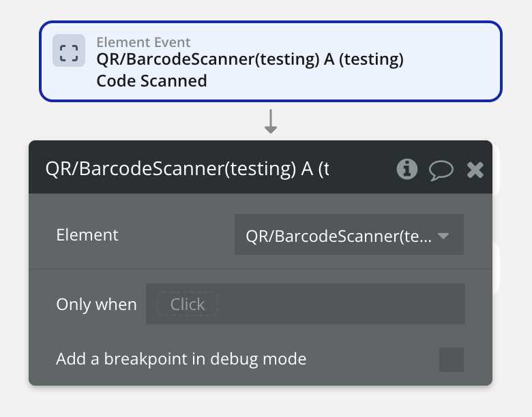
Task: Click the "Element" field label
Action: coord(87,235)
